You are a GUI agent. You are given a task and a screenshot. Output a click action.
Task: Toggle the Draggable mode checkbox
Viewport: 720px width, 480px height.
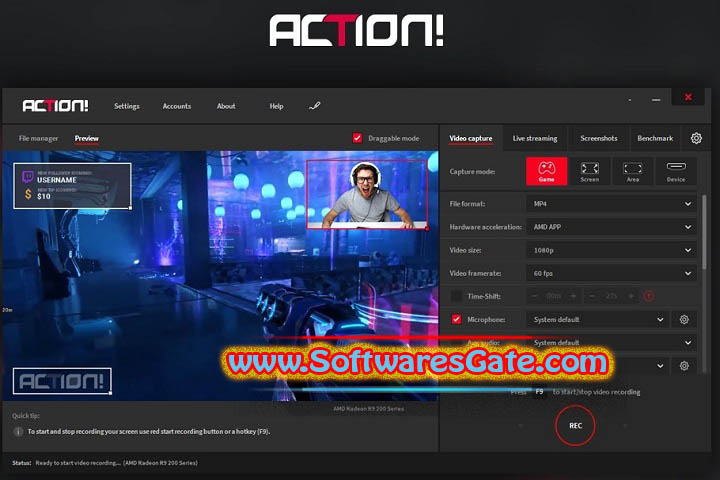(x=357, y=138)
